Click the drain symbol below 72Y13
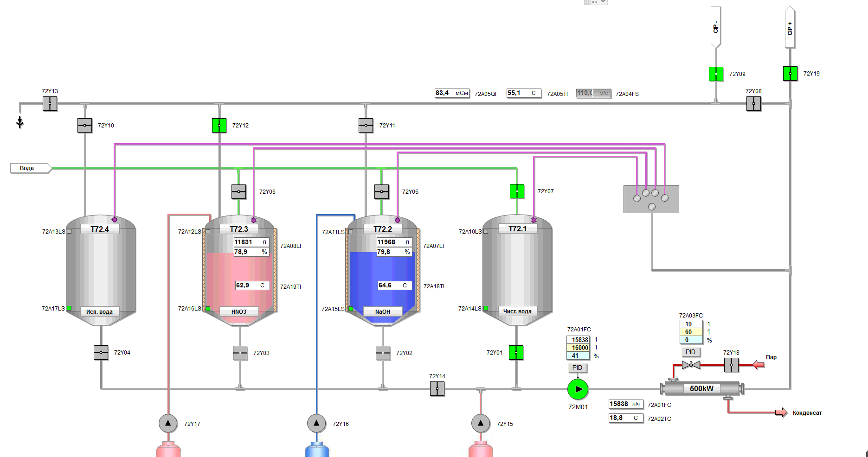 pos(20,122)
